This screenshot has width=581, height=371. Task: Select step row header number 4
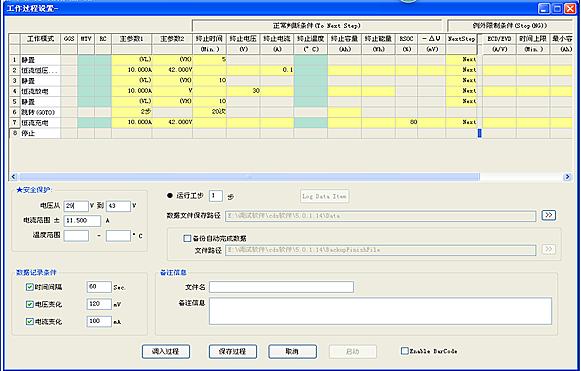click(15, 91)
